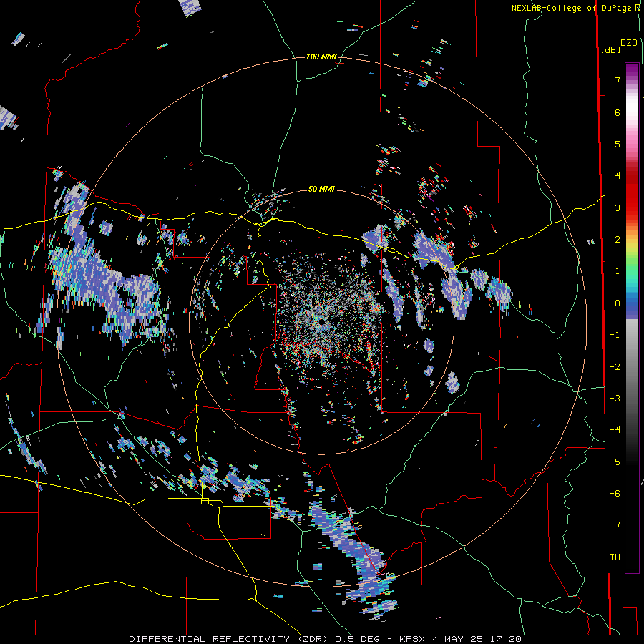Click the radar site center dot

tap(321, 321)
